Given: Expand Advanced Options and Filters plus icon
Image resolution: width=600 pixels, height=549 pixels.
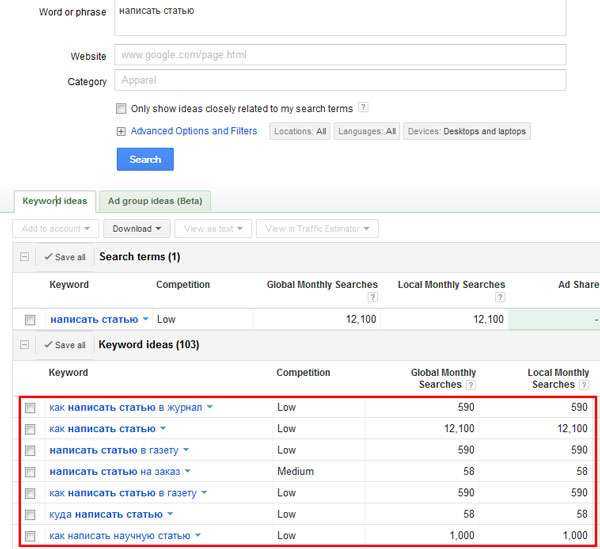Looking at the screenshot, I should click(x=121, y=131).
